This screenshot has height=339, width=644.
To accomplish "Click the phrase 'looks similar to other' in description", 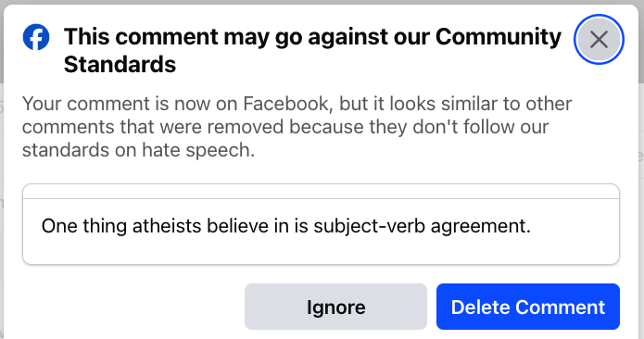I will 481,104.
